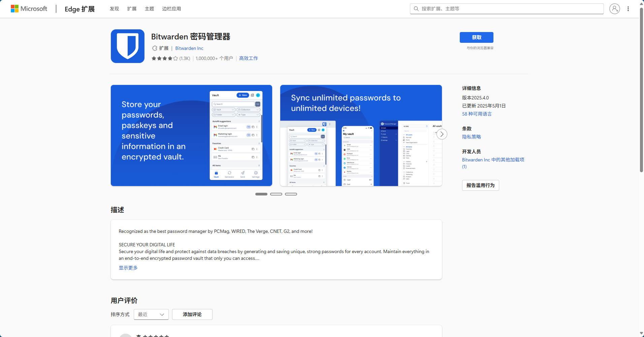Open the 58 种可用语言 link
The width and height of the screenshot is (644, 337).
point(477,114)
